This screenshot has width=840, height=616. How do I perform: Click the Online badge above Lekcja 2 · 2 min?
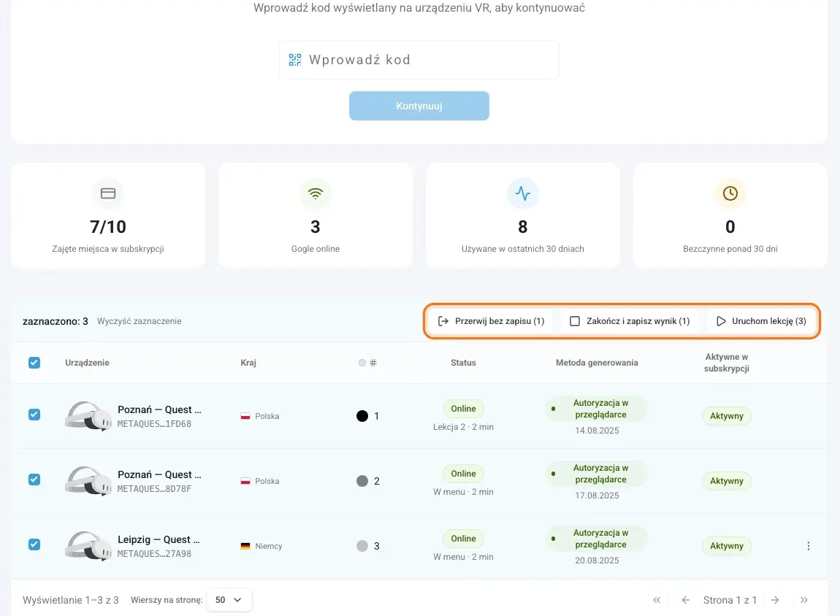pyautogui.click(x=463, y=408)
